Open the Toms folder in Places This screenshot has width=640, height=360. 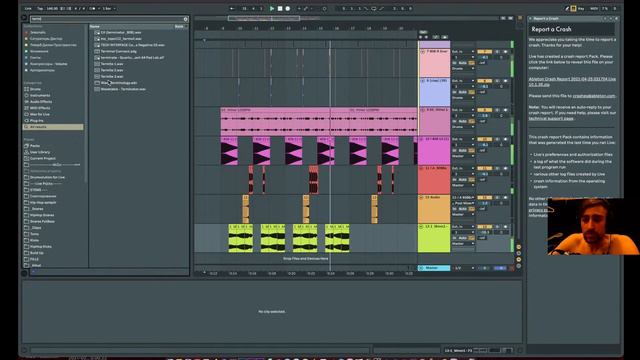[34, 234]
